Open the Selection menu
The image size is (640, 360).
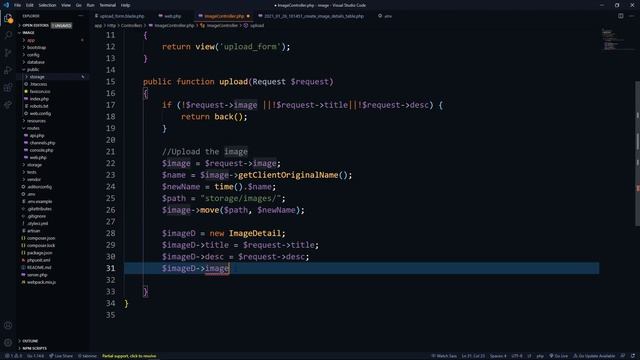click(47, 5)
